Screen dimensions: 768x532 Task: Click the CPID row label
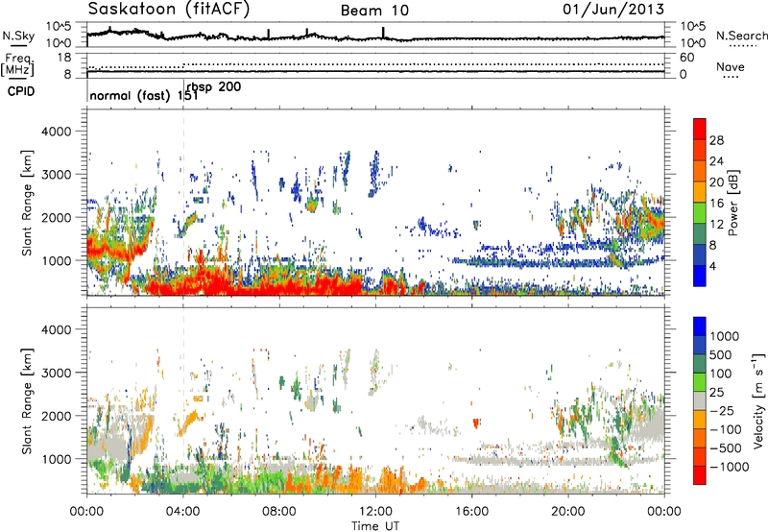(x=21, y=91)
